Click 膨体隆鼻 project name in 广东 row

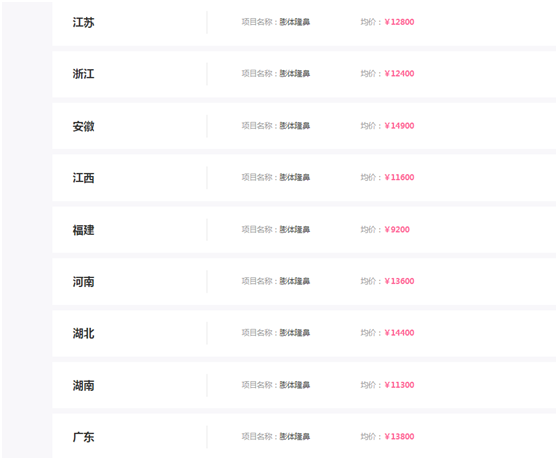pyautogui.click(x=295, y=437)
